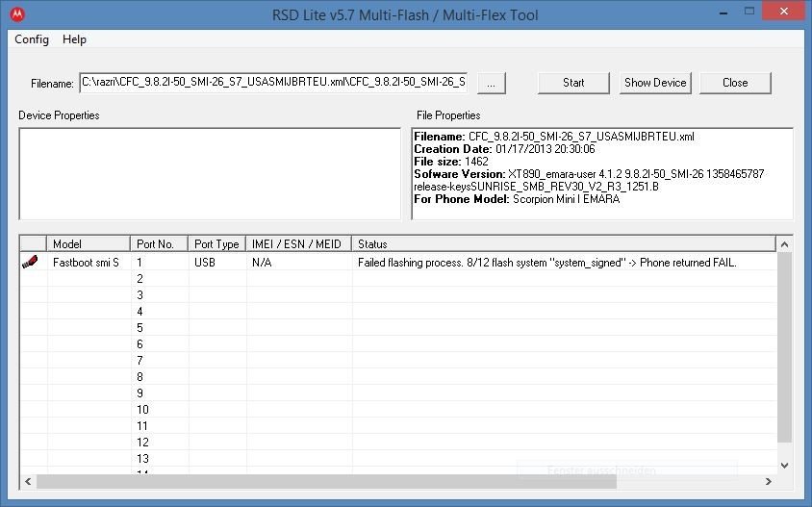Viewport: 812px width, 507px height.
Task: Select port number 13 row
Action: tap(397, 459)
